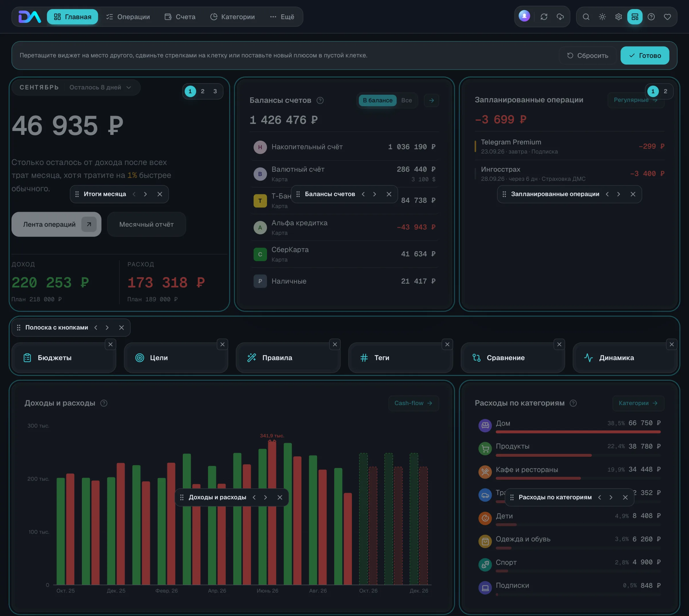Select В балансе filter
Viewport: 689px width, 616px height.
coord(378,100)
